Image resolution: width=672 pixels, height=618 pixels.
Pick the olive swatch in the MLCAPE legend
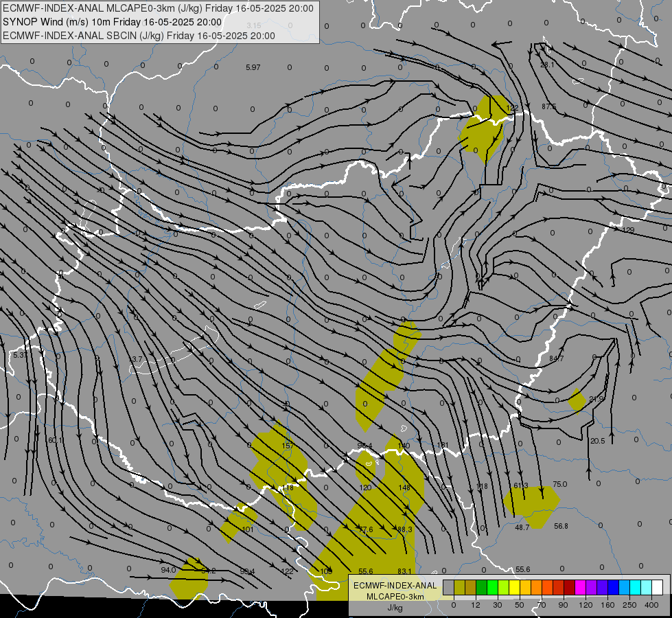[459, 587]
